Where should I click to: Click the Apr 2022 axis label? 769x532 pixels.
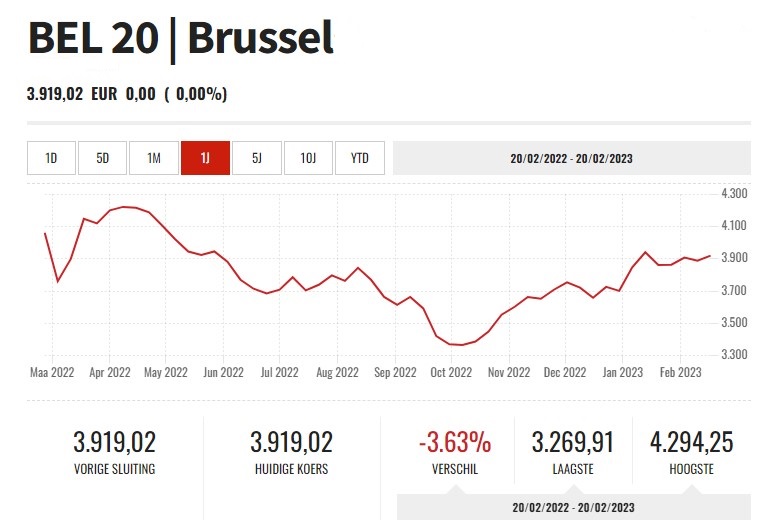point(110,372)
